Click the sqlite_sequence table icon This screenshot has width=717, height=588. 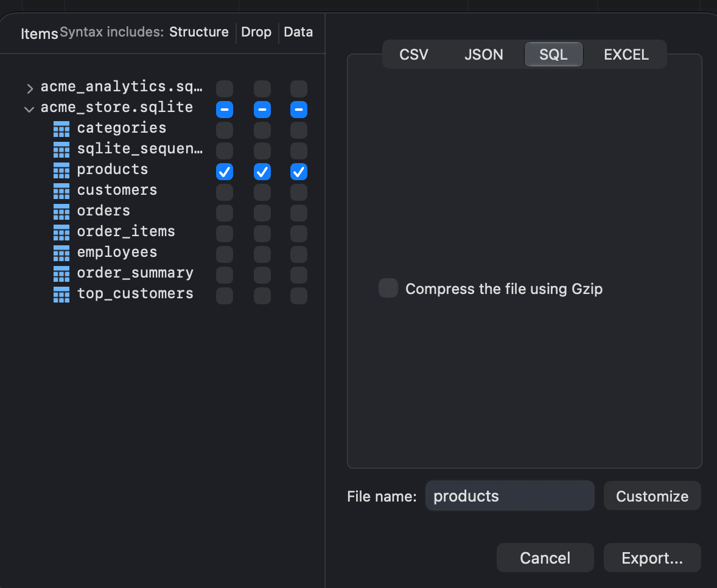61,150
